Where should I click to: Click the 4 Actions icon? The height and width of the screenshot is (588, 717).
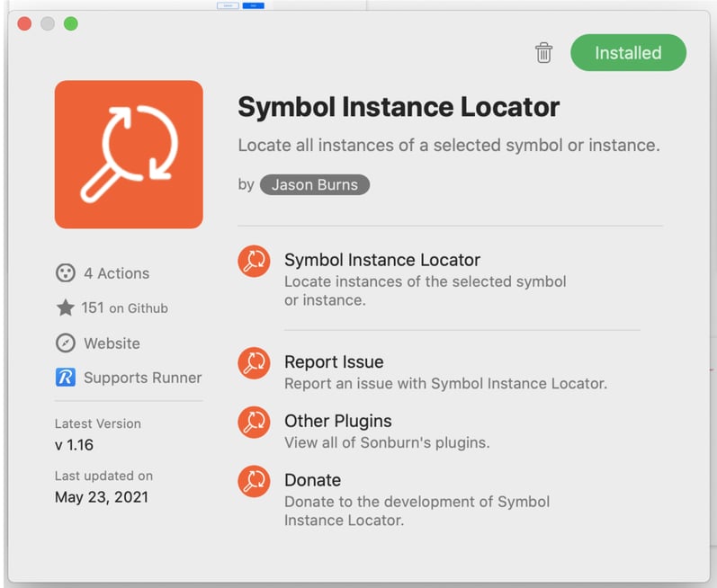65,273
